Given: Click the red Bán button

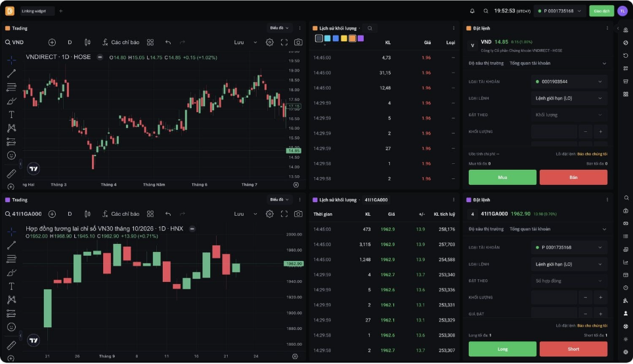Looking at the screenshot, I should click(573, 177).
